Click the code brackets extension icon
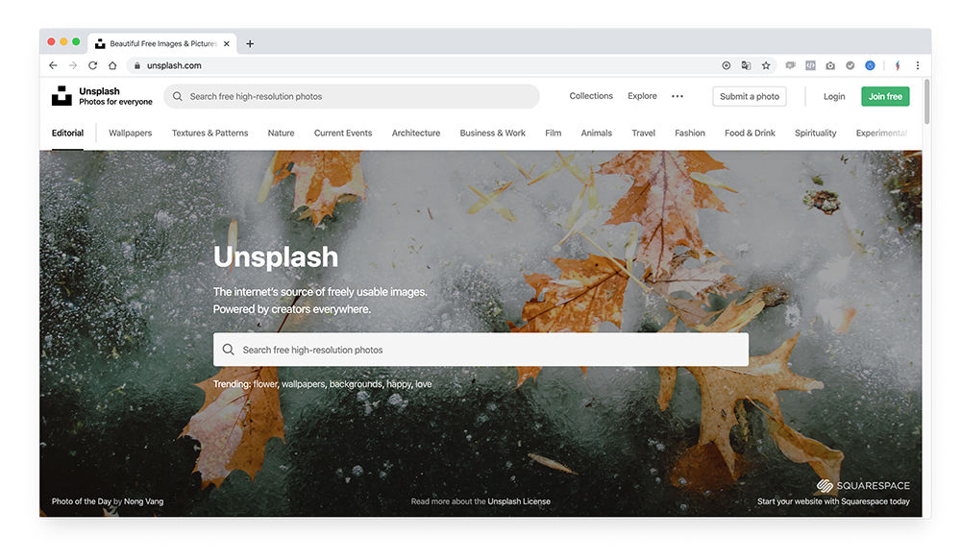The height and width of the screenshot is (560, 961). [810, 65]
